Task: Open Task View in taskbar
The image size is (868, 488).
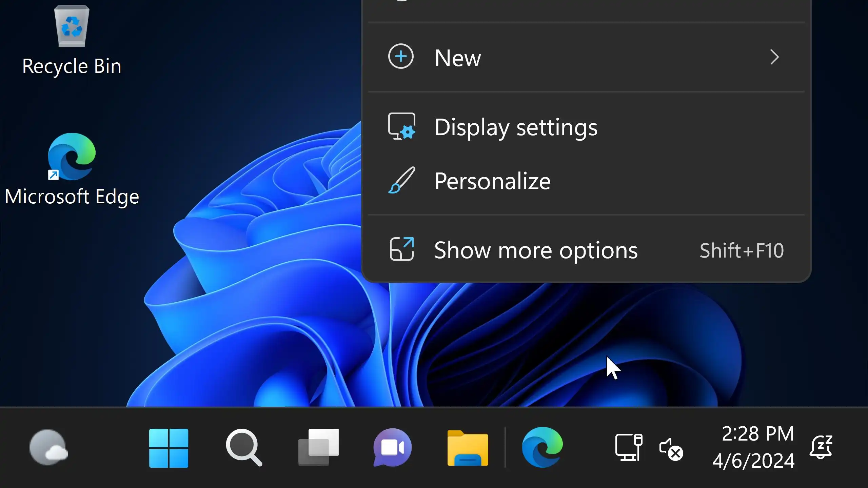Action: pyautogui.click(x=318, y=447)
